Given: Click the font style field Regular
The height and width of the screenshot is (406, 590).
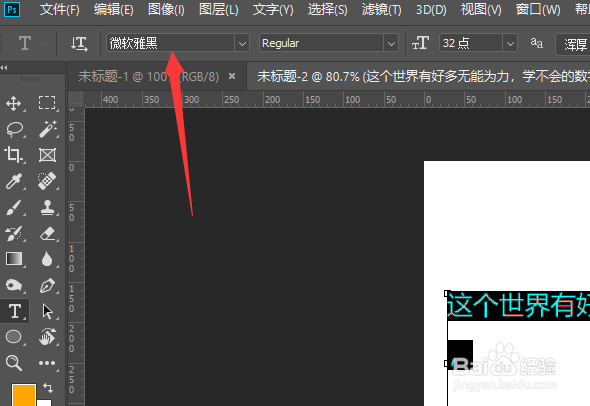Looking at the screenshot, I should pos(321,44).
